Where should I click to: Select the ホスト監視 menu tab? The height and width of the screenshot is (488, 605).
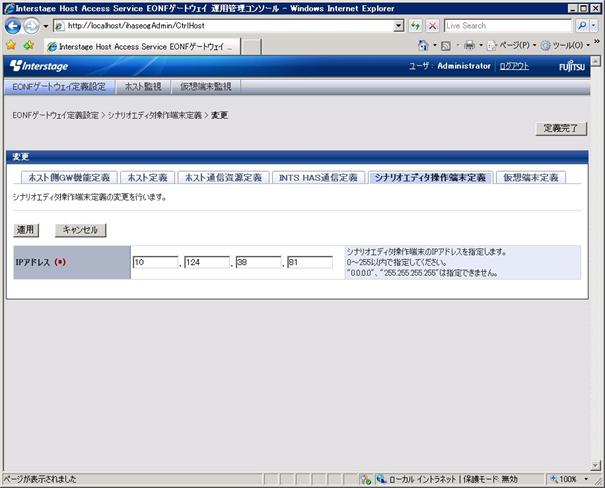point(143,87)
